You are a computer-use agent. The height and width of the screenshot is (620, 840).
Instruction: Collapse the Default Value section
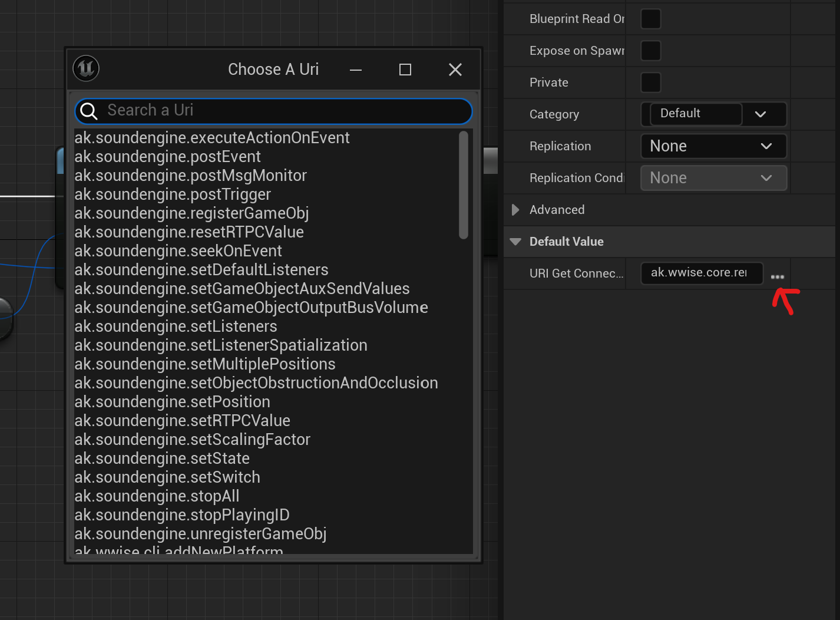(x=515, y=242)
